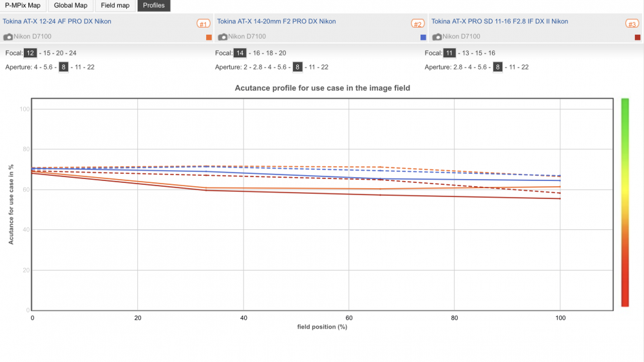Click the blue color swatch for lens #2
The height and width of the screenshot is (362, 644).
tap(423, 37)
